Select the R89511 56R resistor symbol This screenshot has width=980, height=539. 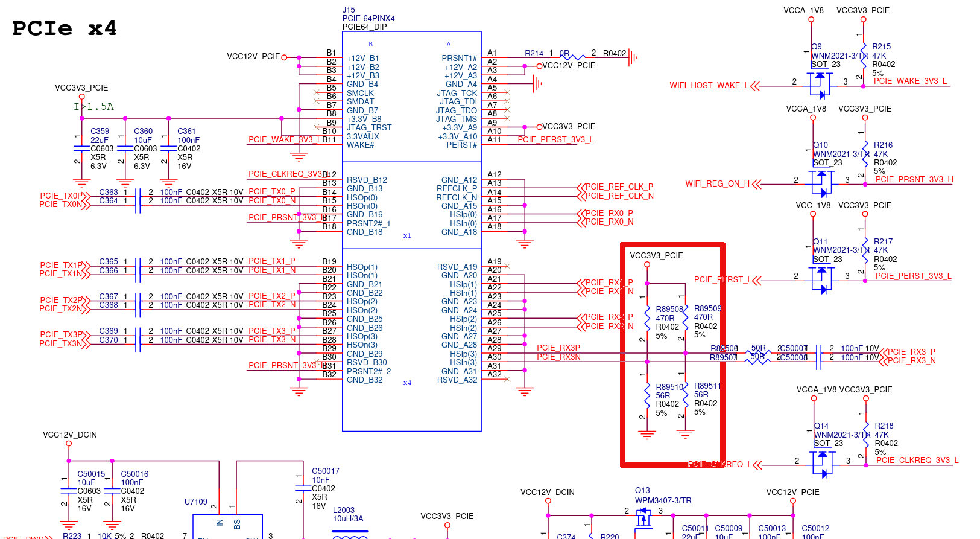pos(685,395)
